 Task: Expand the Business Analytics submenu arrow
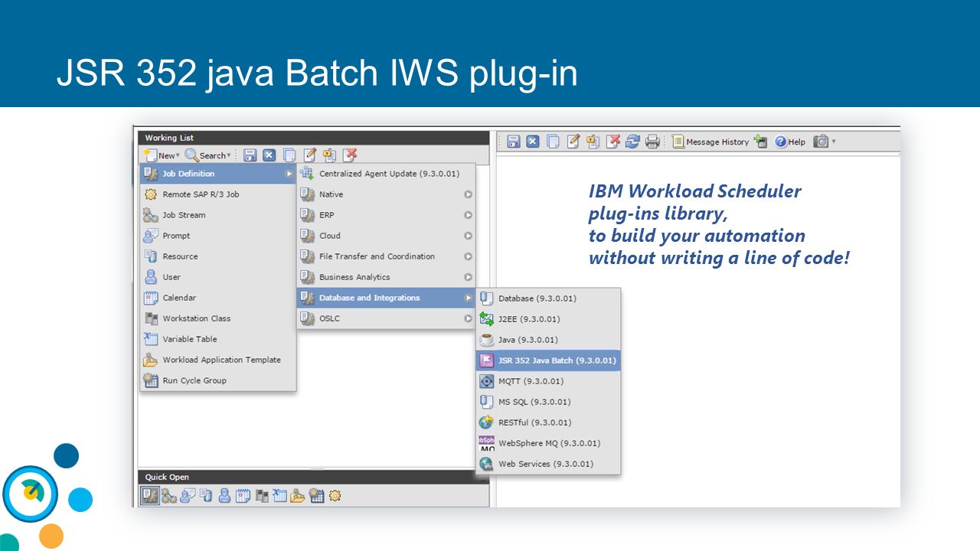tap(468, 277)
